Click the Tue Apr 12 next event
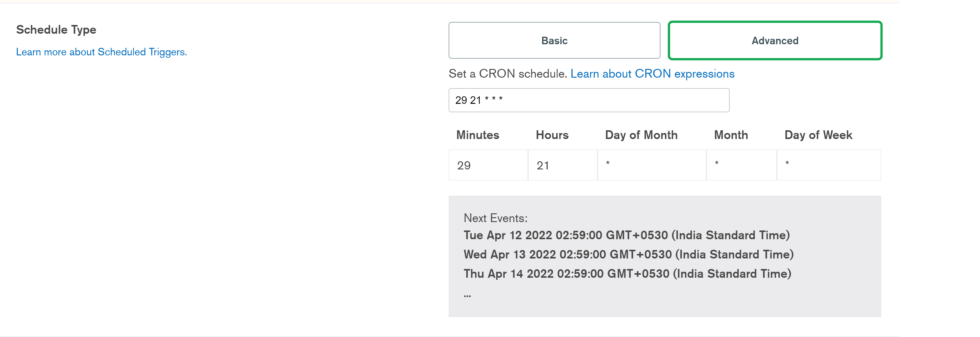This screenshot has height=337, width=980. (x=626, y=235)
